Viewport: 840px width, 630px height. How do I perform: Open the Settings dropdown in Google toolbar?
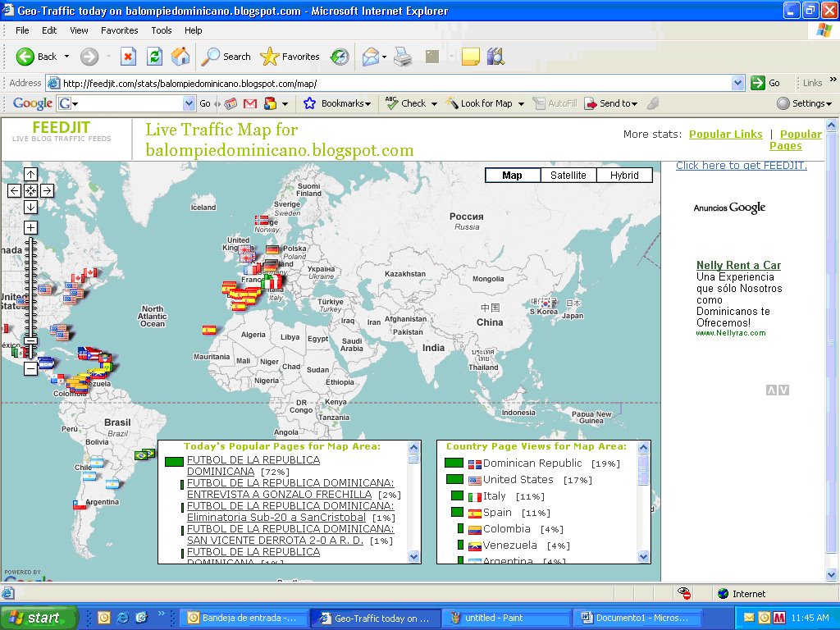pyautogui.click(x=805, y=103)
